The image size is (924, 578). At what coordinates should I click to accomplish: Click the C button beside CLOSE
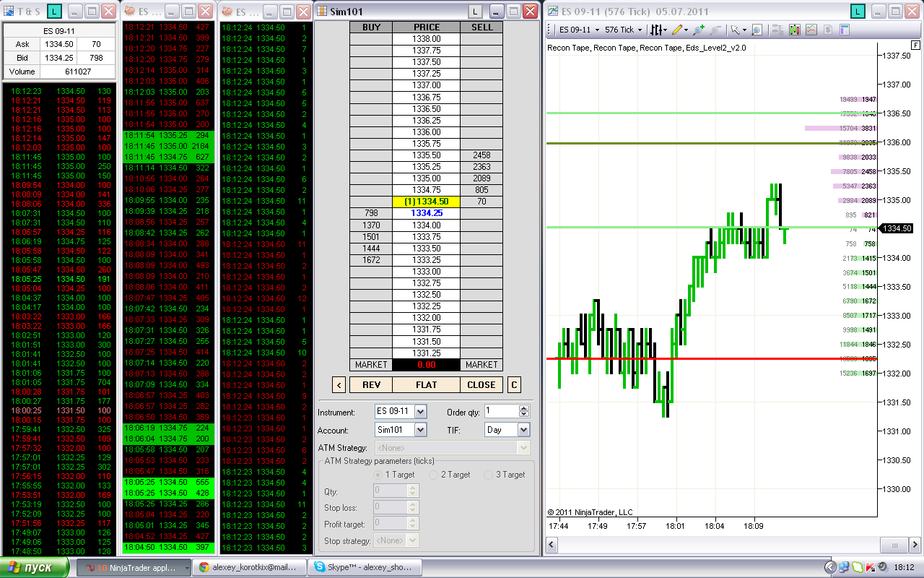tap(514, 384)
